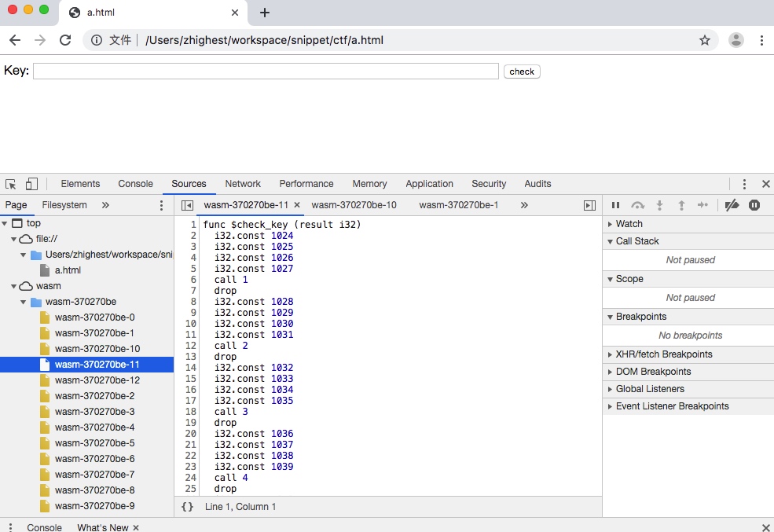
Task: Toggle pause on exceptions button
Action: tap(754, 205)
